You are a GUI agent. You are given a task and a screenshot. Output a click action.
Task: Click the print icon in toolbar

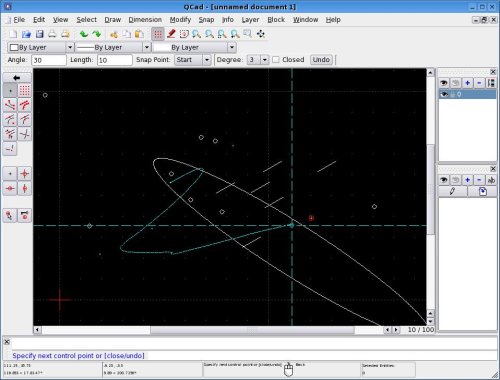(x=52, y=34)
